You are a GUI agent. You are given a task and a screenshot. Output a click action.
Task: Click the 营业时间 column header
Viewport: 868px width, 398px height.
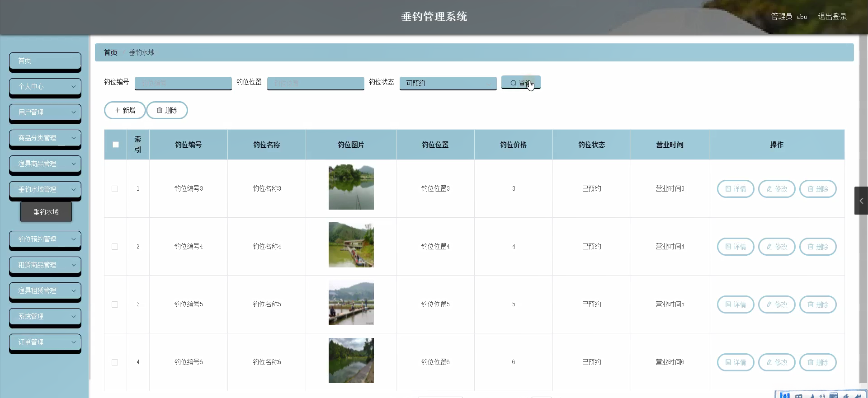click(x=670, y=145)
